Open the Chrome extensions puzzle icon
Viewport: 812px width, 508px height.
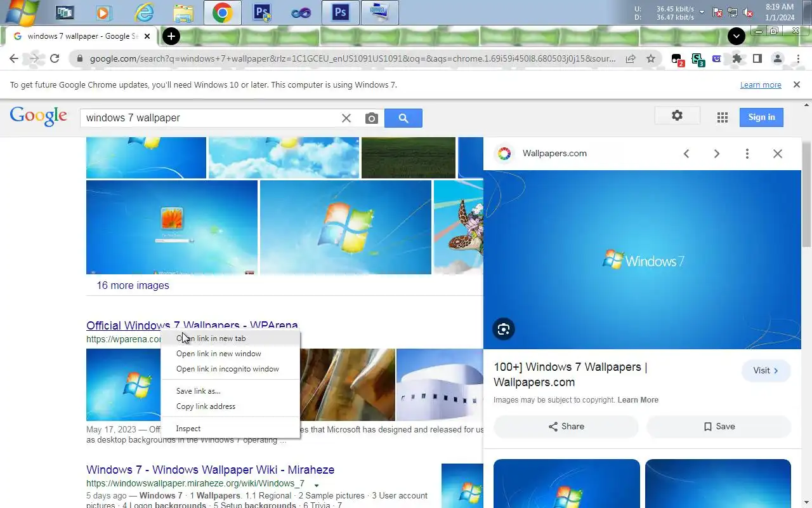pos(737,58)
